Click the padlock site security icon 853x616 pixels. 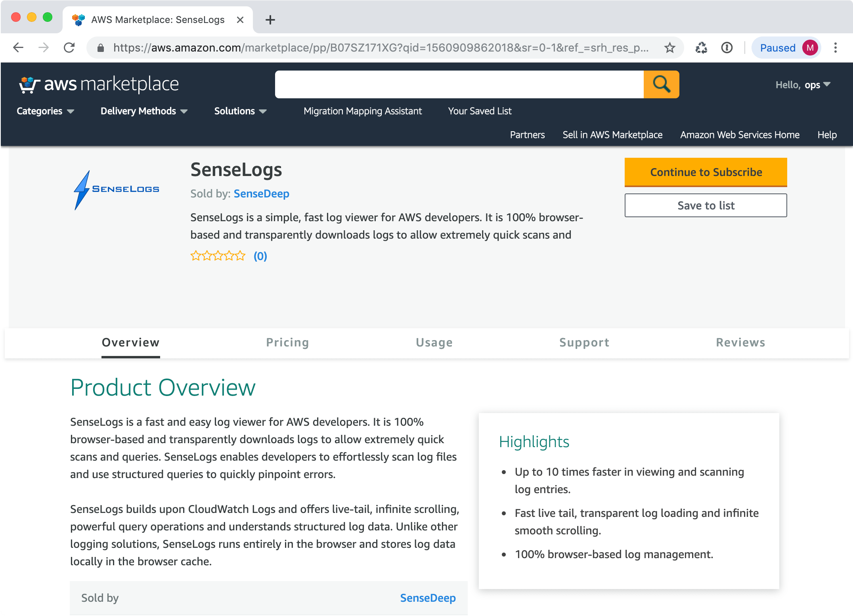(x=101, y=48)
